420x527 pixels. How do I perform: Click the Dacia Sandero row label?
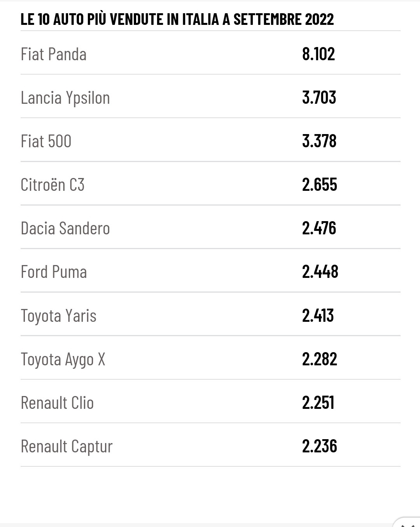click(65, 228)
